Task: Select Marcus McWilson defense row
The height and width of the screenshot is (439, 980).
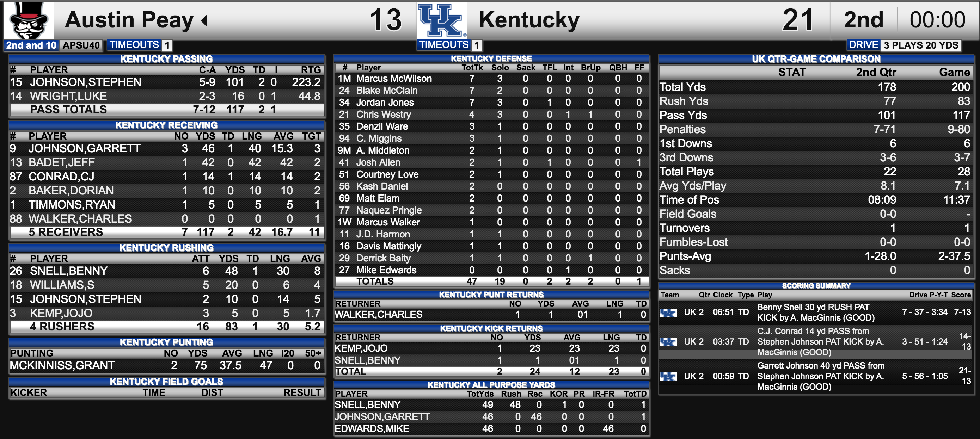Action: [x=491, y=79]
